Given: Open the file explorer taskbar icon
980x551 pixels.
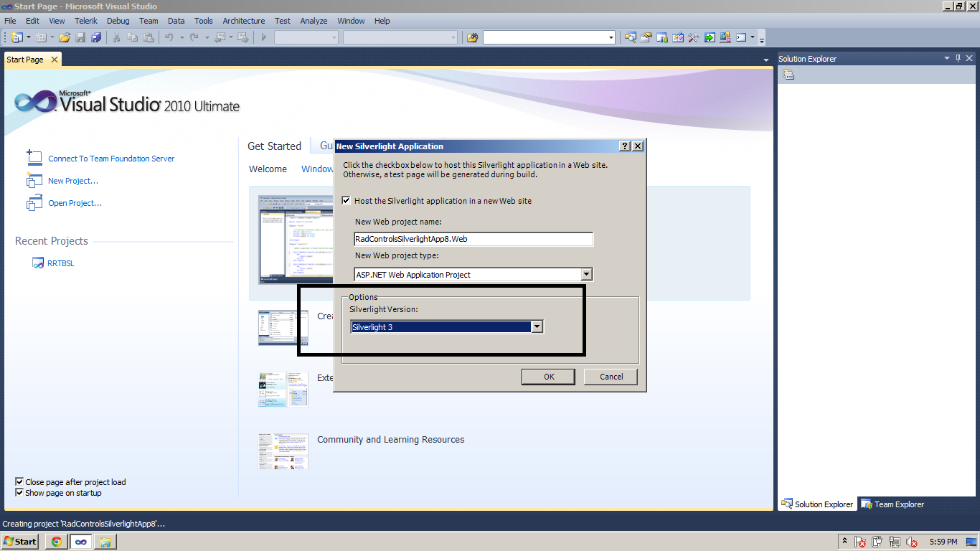Looking at the screenshot, I should pos(105,542).
